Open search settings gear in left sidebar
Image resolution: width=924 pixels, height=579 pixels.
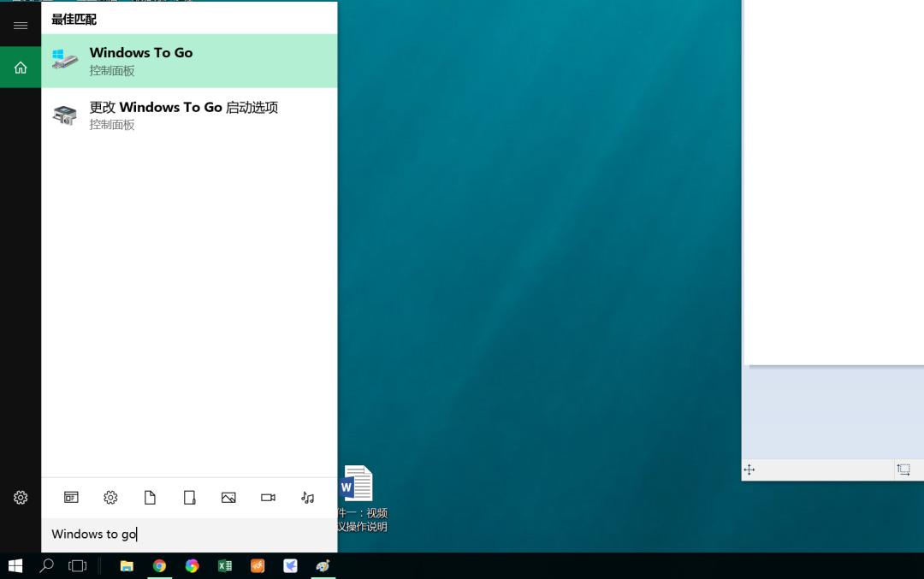[21, 497]
